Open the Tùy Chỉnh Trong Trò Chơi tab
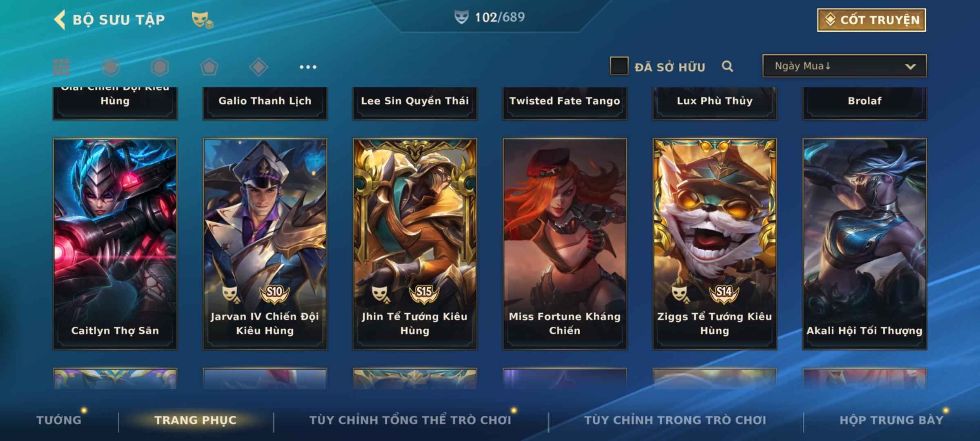This screenshot has width=980, height=441. pyautogui.click(x=675, y=420)
